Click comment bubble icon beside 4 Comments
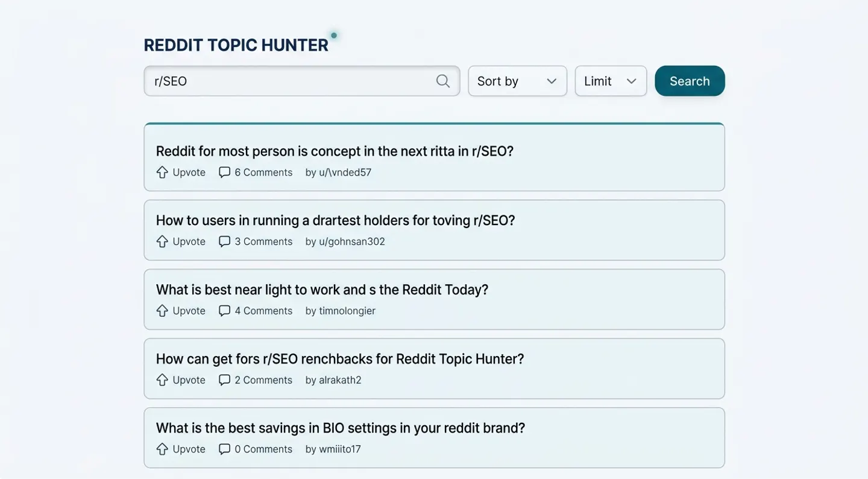This screenshot has height=479, width=868. click(224, 311)
